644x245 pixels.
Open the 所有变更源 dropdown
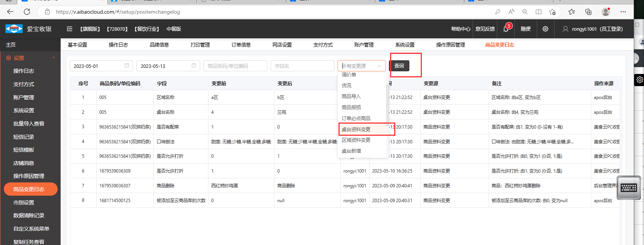(x=361, y=66)
